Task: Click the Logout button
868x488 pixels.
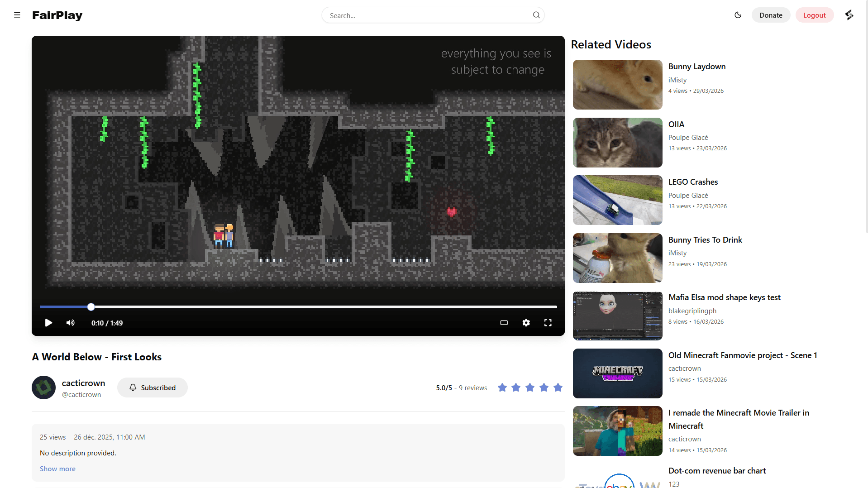Action: tap(814, 15)
